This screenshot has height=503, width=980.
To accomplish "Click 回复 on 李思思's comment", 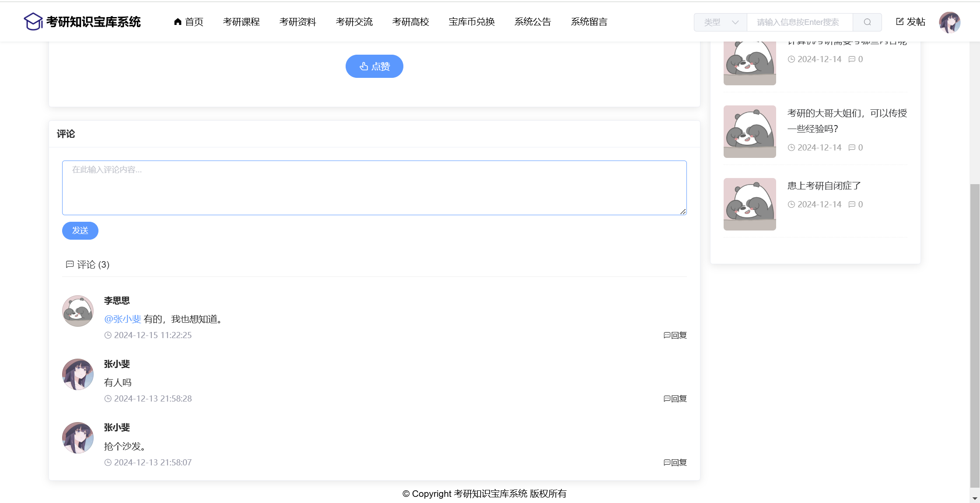I will pyautogui.click(x=675, y=335).
